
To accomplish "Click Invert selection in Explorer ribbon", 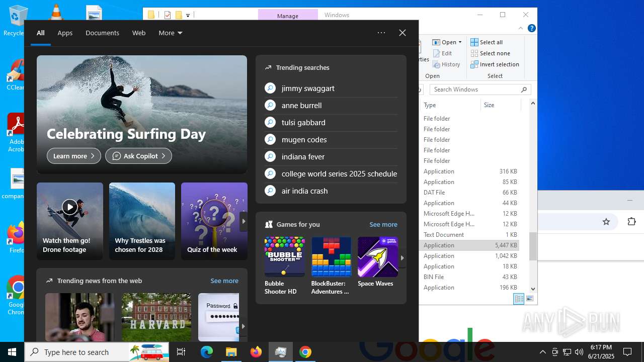I will click(x=495, y=64).
